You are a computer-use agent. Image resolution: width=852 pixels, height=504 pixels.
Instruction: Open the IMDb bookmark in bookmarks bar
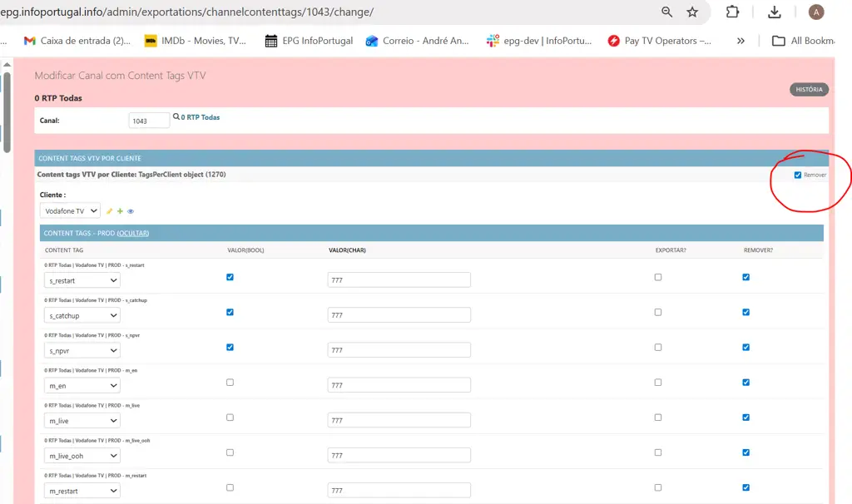(x=196, y=41)
